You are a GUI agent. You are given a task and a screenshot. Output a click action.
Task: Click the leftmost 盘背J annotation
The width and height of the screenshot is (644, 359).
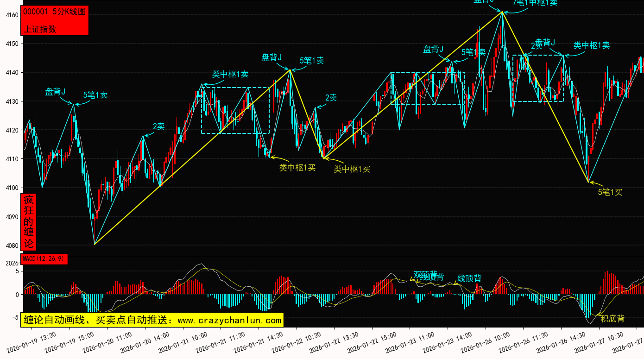click(55, 92)
